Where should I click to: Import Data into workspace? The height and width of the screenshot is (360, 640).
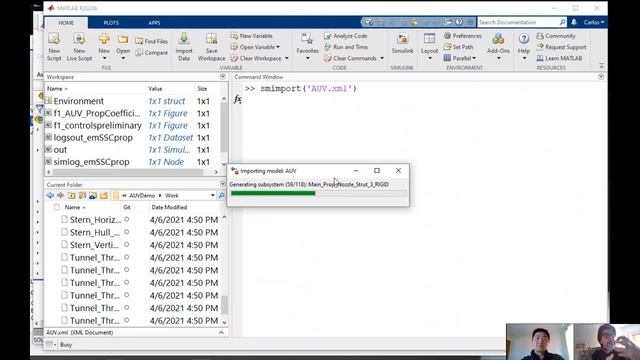pos(184,47)
